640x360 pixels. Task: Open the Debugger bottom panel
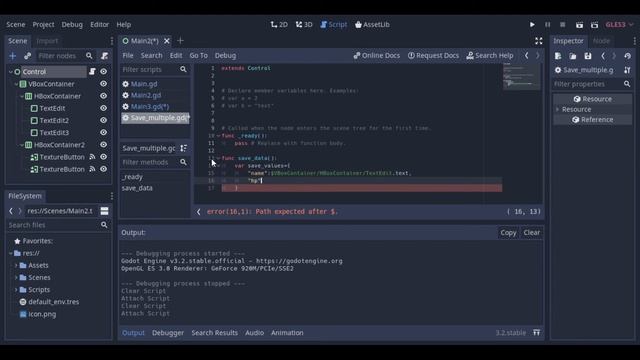(x=168, y=333)
